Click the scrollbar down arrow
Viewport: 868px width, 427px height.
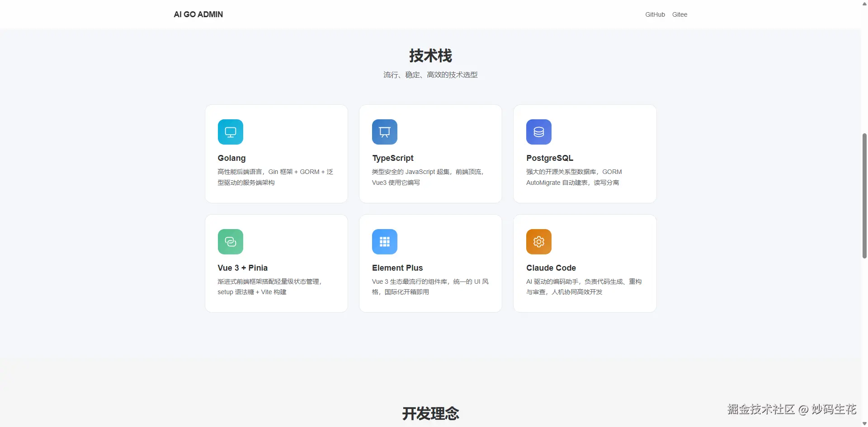(x=864, y=423)
